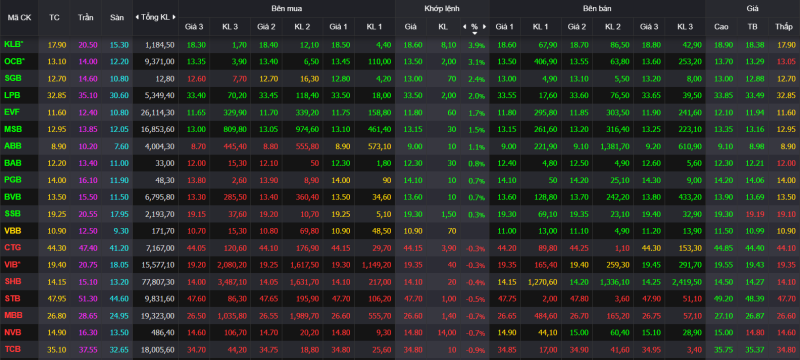
Task: Click VIB buy volume 2,080,20
Action: [x=231, y=265]
